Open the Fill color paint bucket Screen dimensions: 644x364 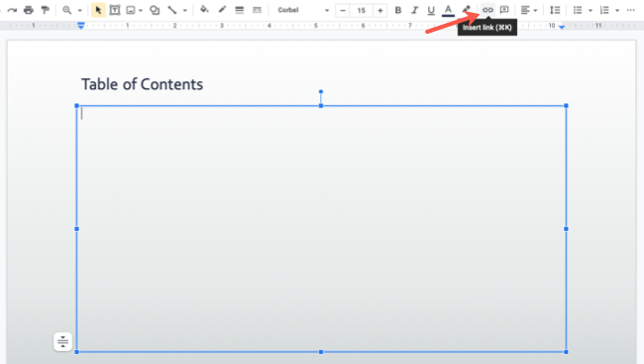pyautogui.click(x=204, y=10)
